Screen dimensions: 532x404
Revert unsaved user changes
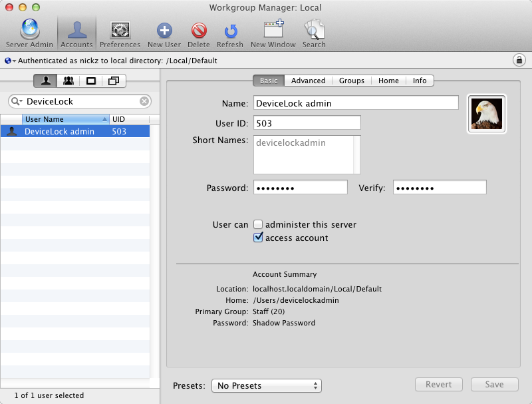click(438, 384)
